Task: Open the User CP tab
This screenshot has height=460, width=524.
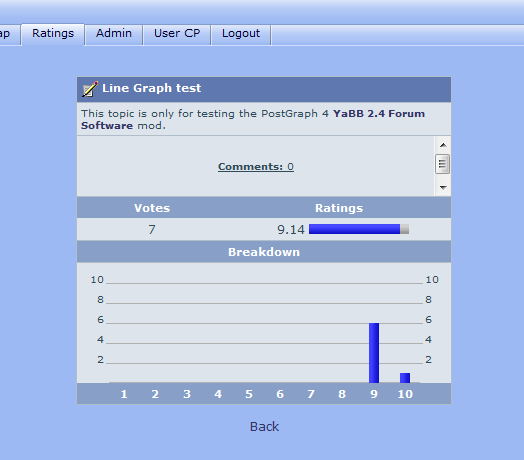Action: 177,33
